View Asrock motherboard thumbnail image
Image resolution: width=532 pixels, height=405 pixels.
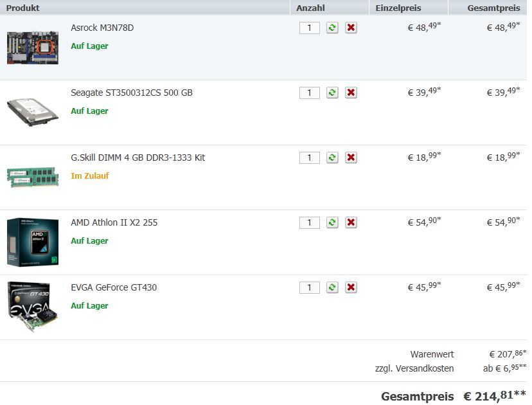click(33, 48)
